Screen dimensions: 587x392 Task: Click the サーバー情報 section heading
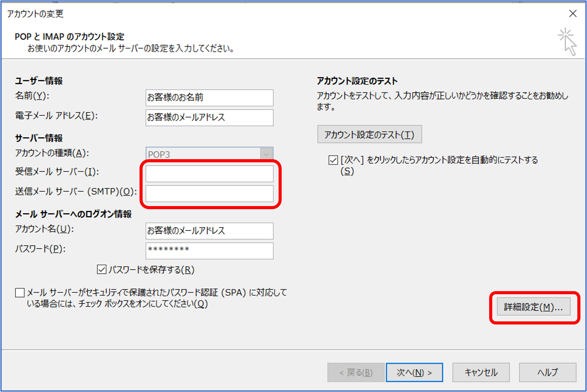[x=39, y=138]
